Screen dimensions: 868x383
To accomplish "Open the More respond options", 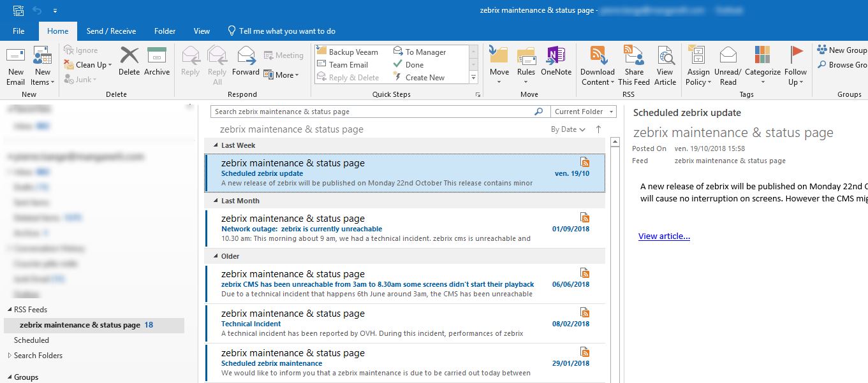I will click(x=281, y=75).
